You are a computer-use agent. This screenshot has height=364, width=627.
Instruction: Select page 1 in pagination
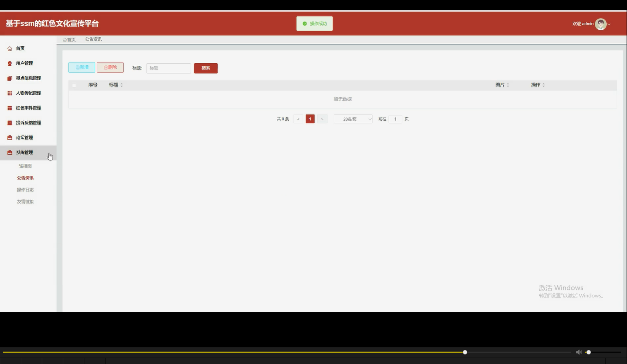pos(310,119)
